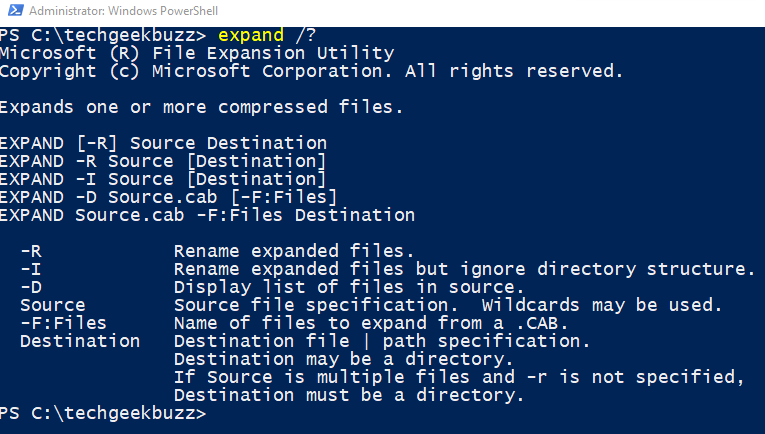Click 'EXPAND Source.cab -F:Files Destination' line

pyautogui.click(x=207, y=216)
